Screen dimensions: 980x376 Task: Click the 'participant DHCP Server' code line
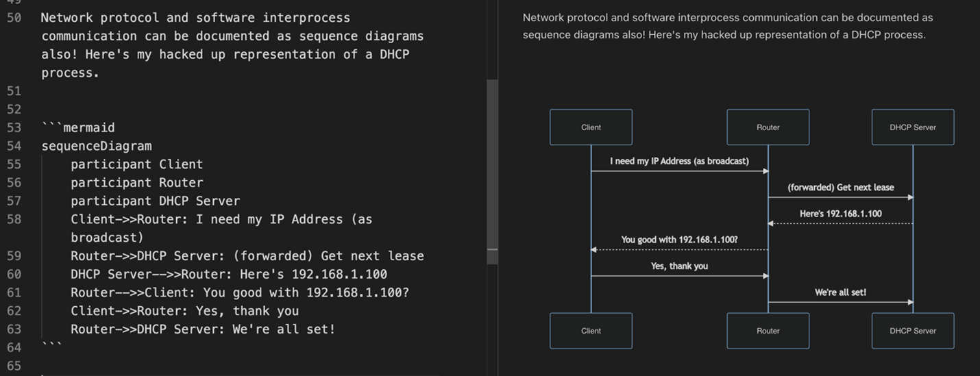click(155, 201)
